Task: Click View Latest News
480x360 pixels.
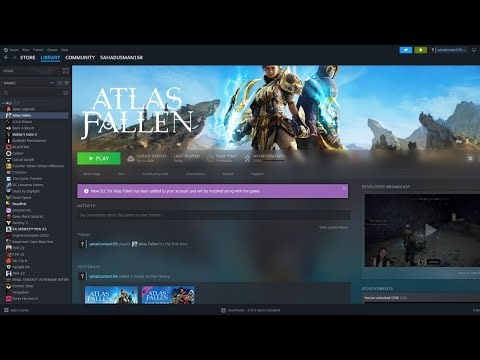Action: [333, 227]
